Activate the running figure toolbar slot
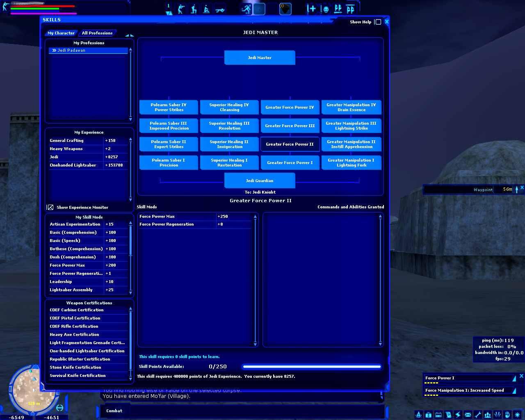The image size is (525, 420). click(x=246, y=9)
